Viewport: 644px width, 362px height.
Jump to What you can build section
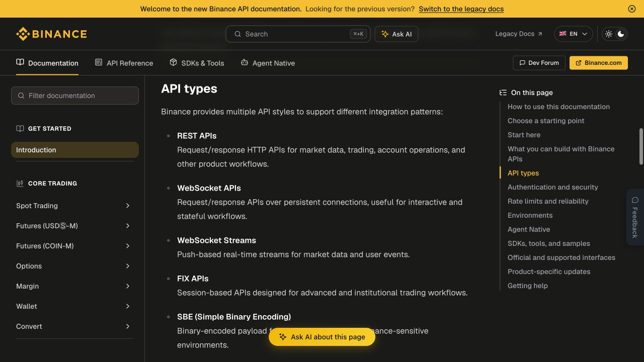click(561, 154)
